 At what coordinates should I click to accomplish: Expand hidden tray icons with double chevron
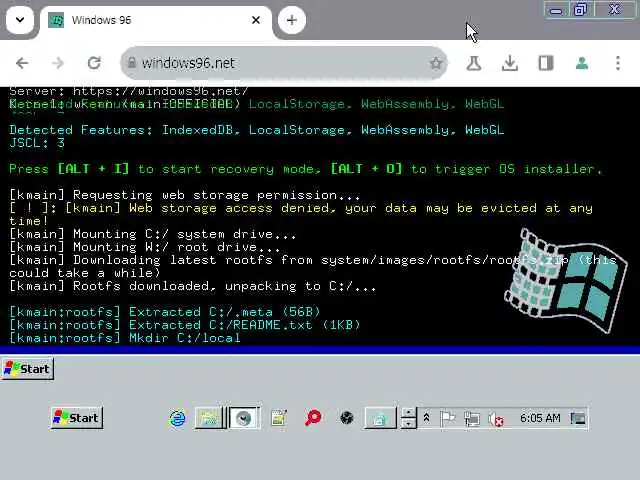pos(426,418)
